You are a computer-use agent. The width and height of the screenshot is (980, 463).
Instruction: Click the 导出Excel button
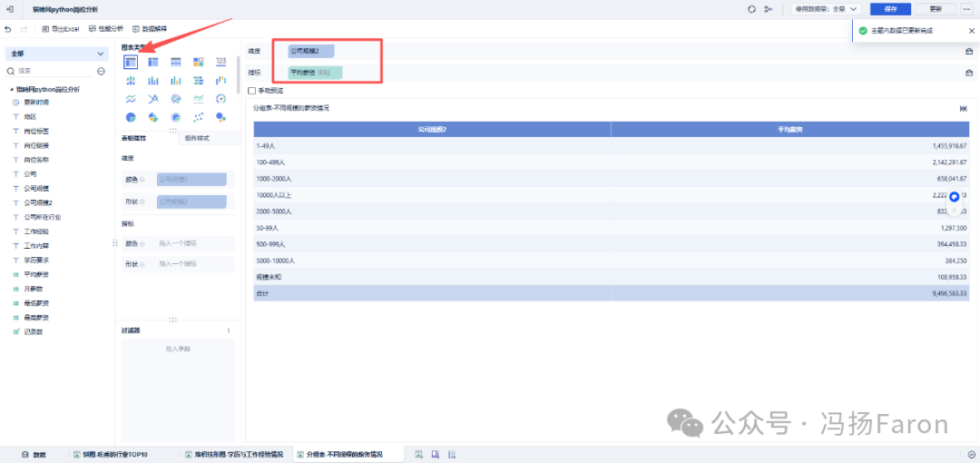[61, 29]
